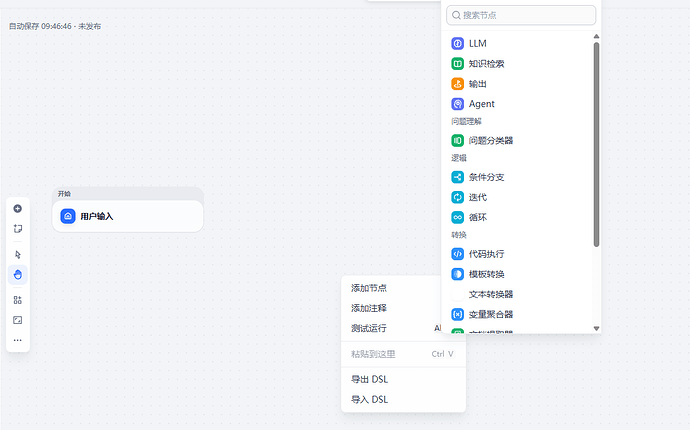Click 导出 DSL menu entry
Screen dimensions: 690x430
pos(369,379)
